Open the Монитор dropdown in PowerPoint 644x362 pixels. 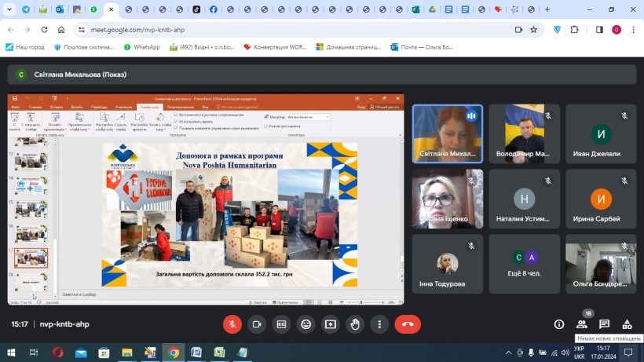click(308, 117)
